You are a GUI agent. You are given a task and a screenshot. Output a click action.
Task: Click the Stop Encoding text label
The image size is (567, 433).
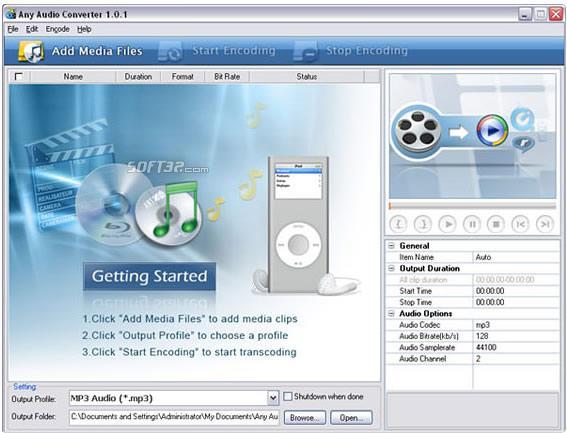pyautogui.click(x=367, y=51)
